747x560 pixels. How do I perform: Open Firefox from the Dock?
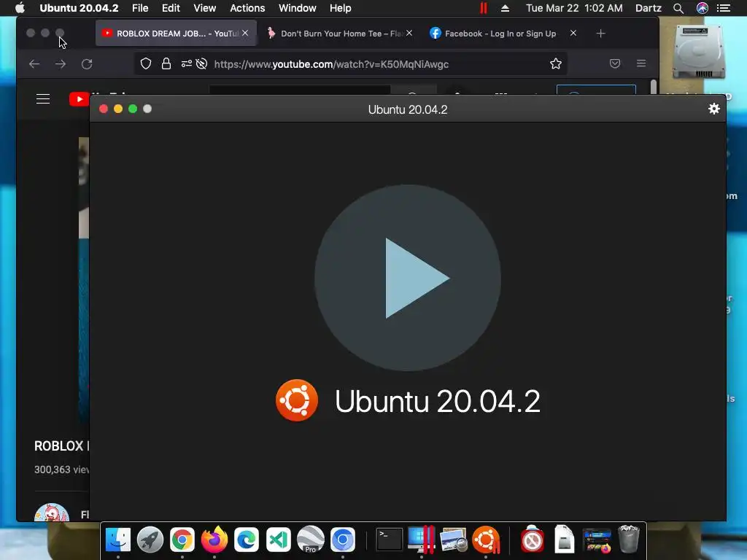[x=214, y=540]
